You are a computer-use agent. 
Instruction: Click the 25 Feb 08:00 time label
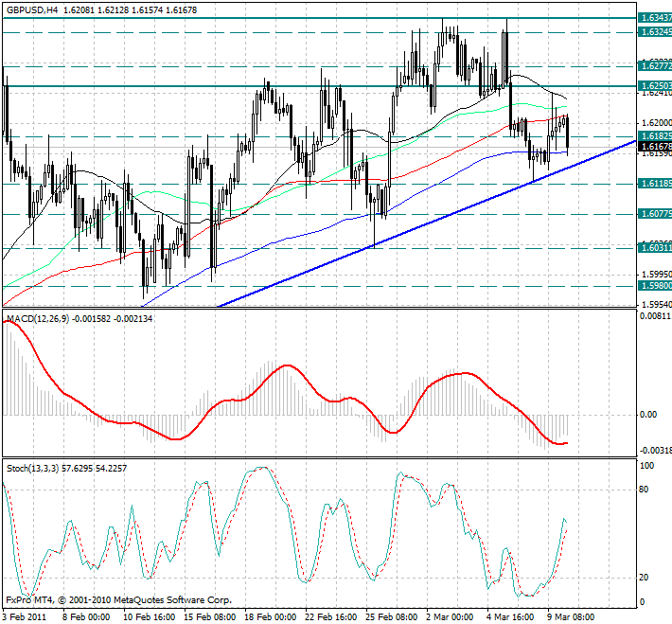point(392,617)
